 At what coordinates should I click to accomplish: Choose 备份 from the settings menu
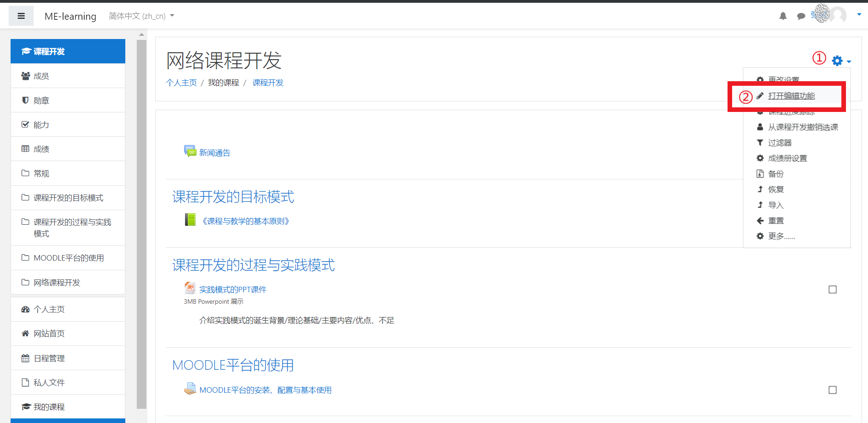point(776,174)
